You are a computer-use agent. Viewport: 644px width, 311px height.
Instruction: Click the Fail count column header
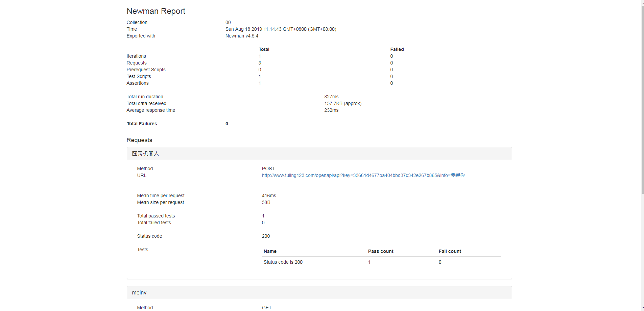[450, 251]
